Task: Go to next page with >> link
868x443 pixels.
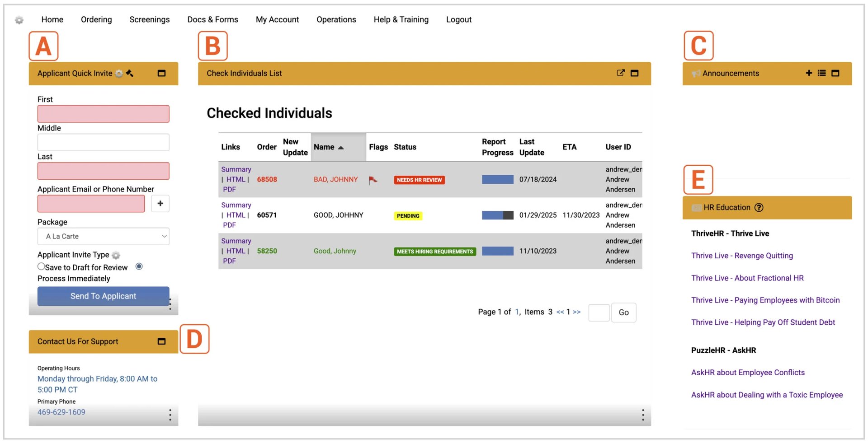Action: click(x=576, y=312)
